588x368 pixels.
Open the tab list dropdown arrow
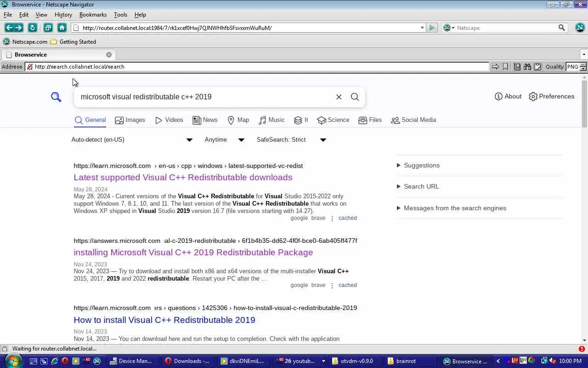584,54
